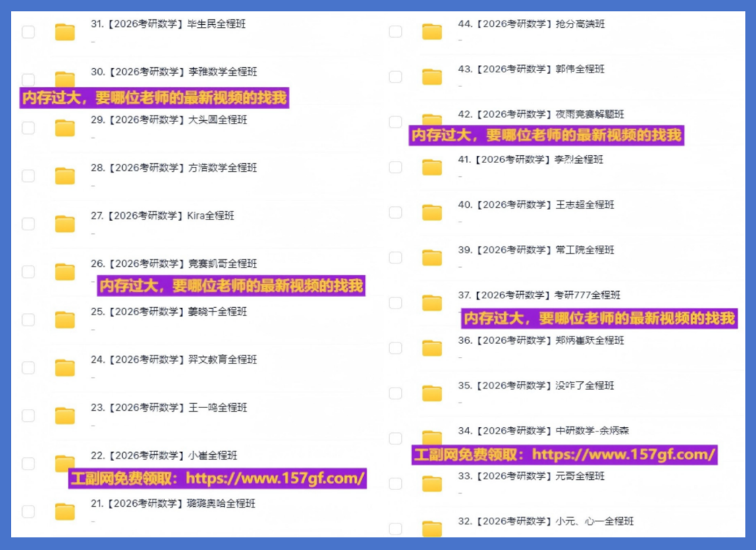Click the 157gf.com banner under item 34
The height and width of the screenshot is (550, 756).
point(564,454)
